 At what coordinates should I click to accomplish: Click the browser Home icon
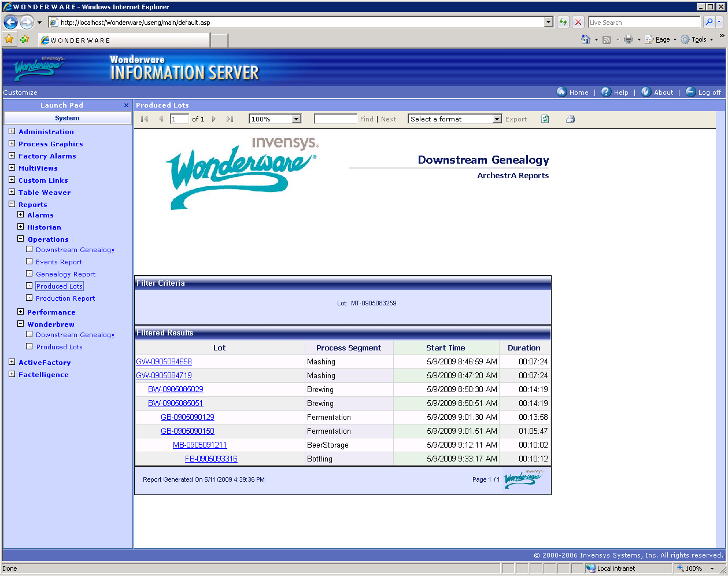pos(586,39)
